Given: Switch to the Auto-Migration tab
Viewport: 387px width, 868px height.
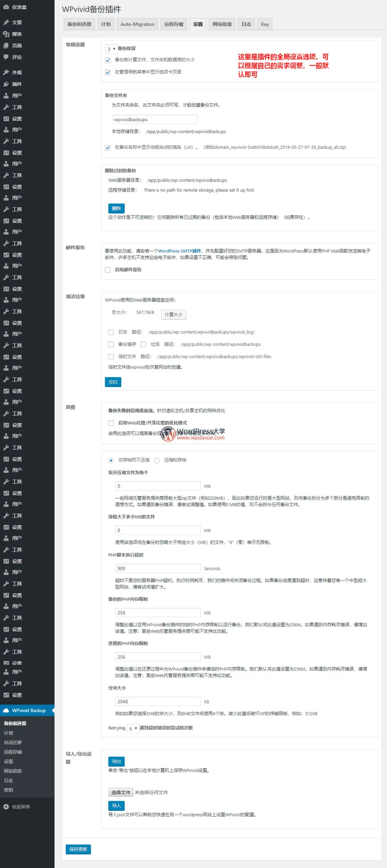Looking at the screenshot, I should 138,24.
